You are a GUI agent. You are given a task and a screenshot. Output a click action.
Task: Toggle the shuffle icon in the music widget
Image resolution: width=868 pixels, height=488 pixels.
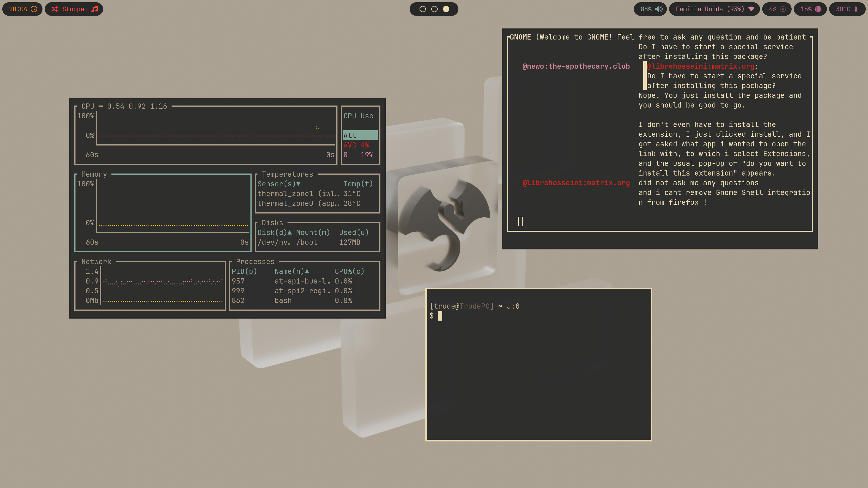click(x=54, y=9)
